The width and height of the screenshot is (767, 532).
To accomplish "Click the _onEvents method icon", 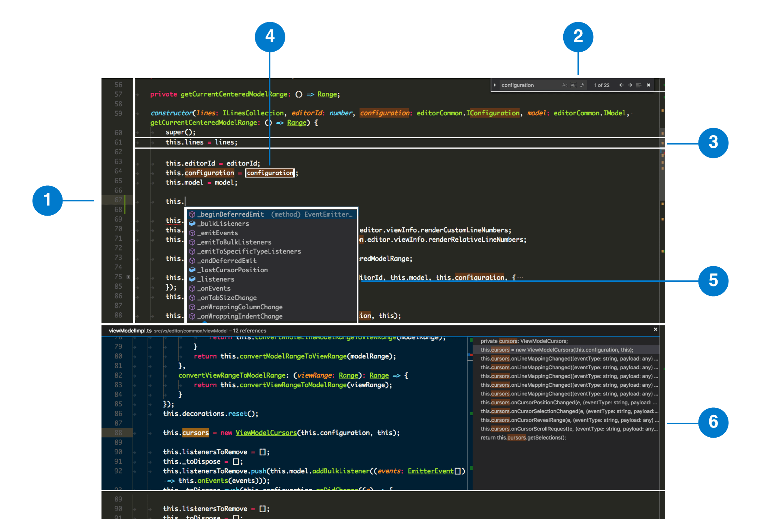I will click(192, 289).
